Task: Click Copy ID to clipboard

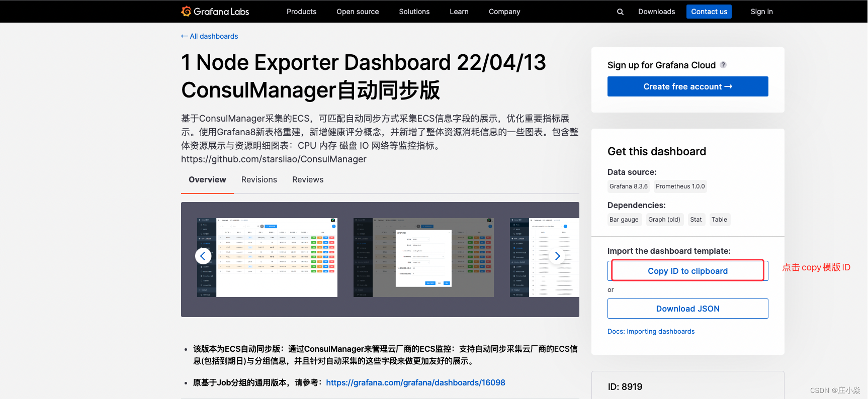Action: (687, 271)
